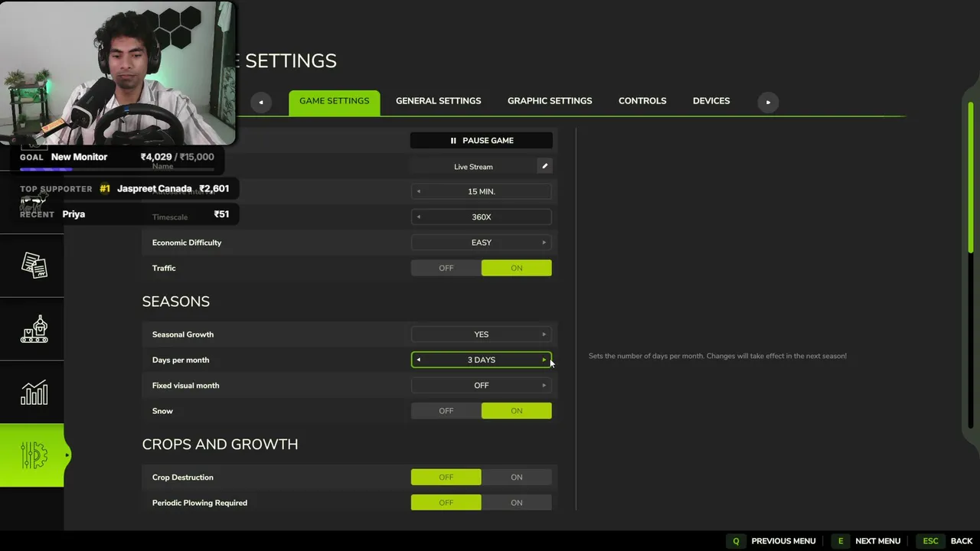Select the settings sliders sidebar icon
The width and height of the screenshot is (980, 551).
pyautogui.click(x=34, y=456)
